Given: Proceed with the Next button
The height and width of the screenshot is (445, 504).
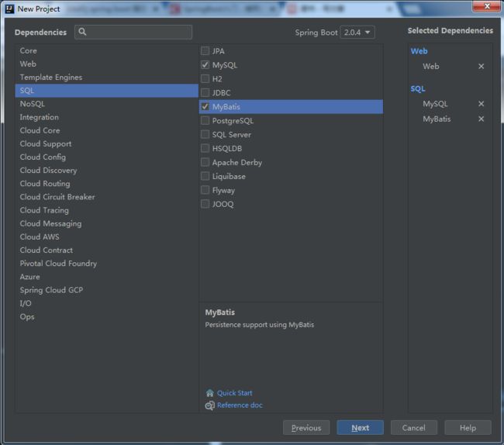Looking at the screenshot, I should pyautogui.click(x=360, y=428).
